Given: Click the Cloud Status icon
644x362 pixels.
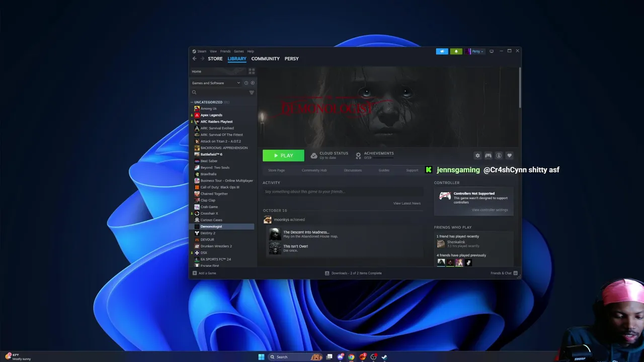Looking at the screenshot, I should pyautogui.click(x=314, y=156).
